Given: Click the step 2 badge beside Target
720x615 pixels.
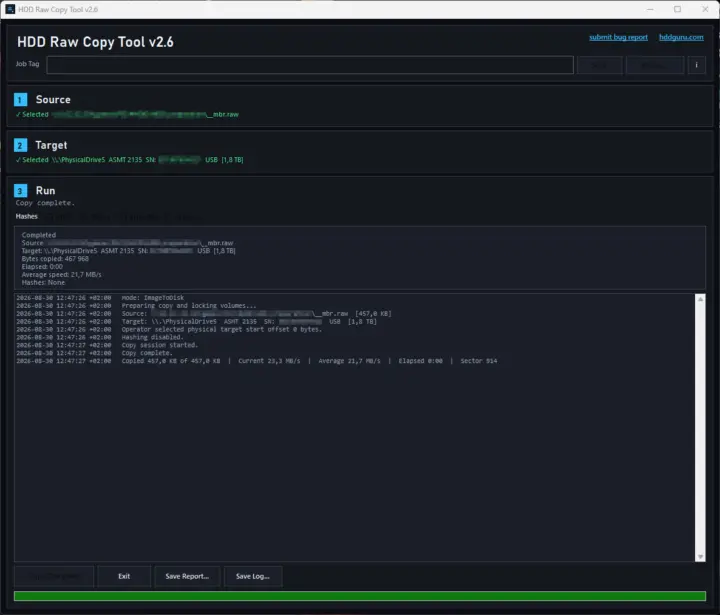Looking at the screenshot, I should [x=20, y=146].
